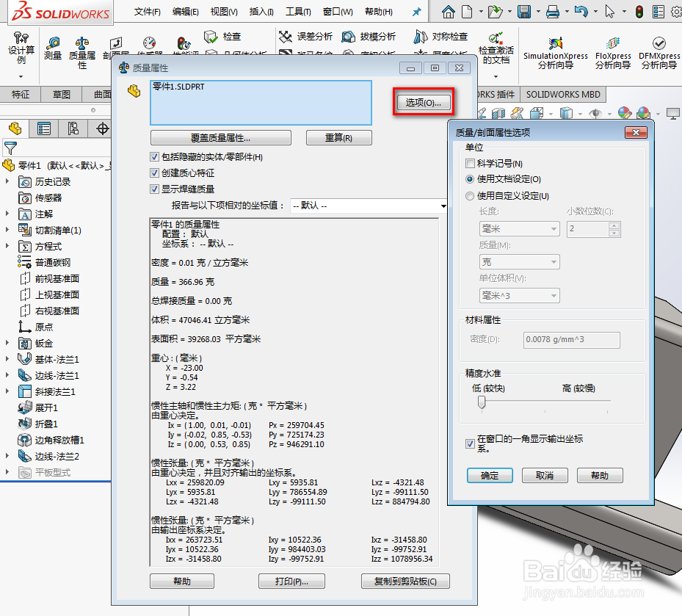The width and height of the screenshot is (682, 616).
Task: Launch SimulationXpress analysis wizard
Action: point(556,53)
